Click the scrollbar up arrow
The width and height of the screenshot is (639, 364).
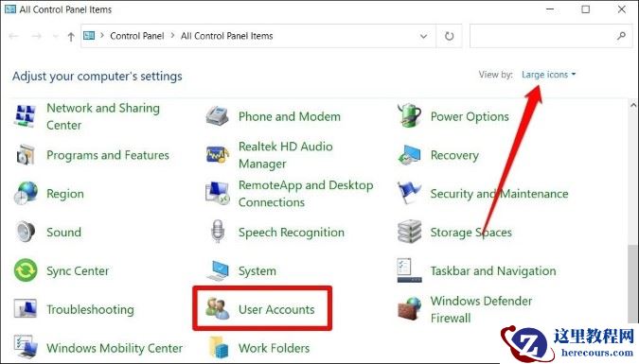pyautogui.click(x=633, y=105)
